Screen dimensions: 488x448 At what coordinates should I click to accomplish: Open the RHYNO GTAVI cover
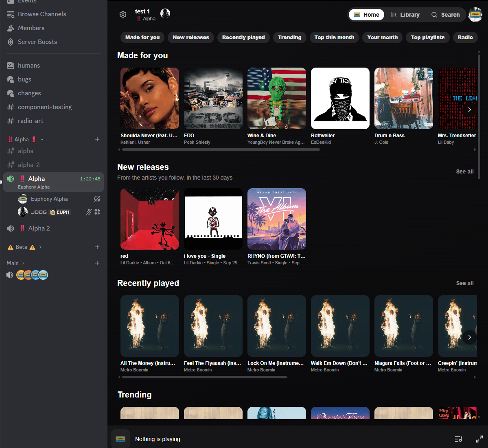pos(277,219)
